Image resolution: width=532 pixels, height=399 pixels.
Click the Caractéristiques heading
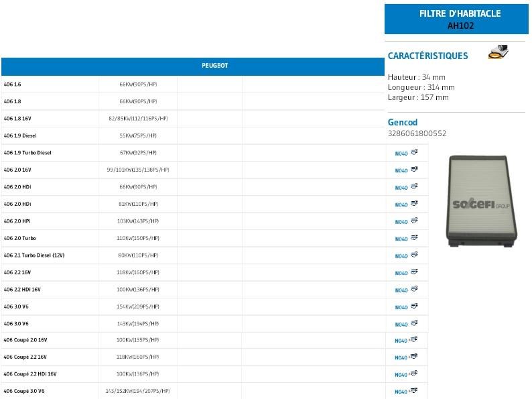[428, 56]
